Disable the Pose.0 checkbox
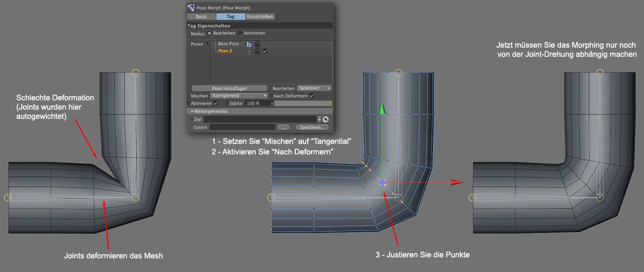The width and height of the screenshot is (644, 272). click(x=265, y=51)
